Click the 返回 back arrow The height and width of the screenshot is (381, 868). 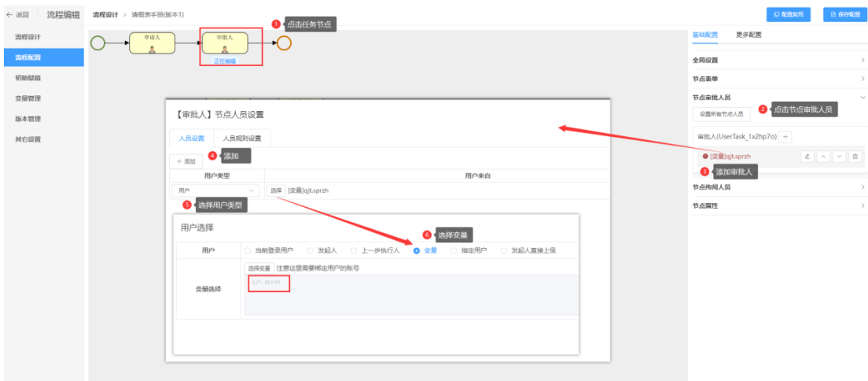(9, 15)
